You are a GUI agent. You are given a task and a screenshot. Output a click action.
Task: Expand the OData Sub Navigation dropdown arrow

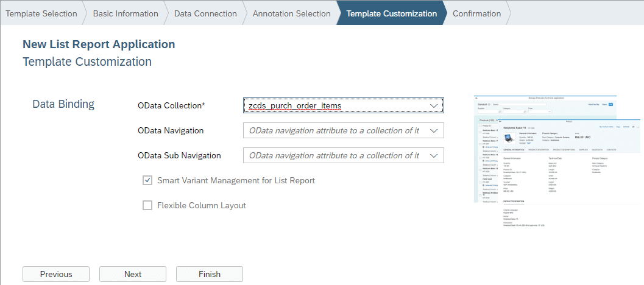[434, 156]
